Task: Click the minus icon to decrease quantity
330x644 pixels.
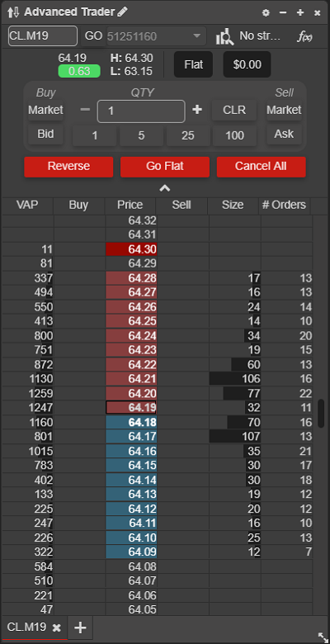Action: (x=85, y=110)
